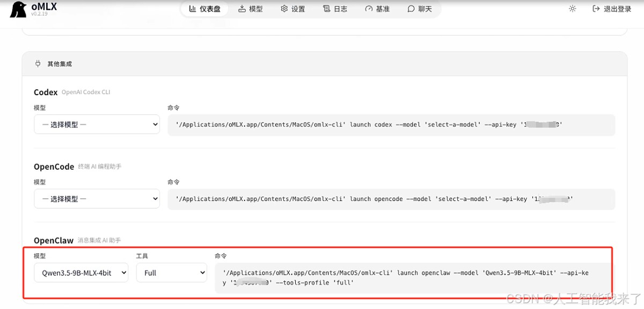
Task: Click the 退出登录 logout button
Action: tap(612, 9)
